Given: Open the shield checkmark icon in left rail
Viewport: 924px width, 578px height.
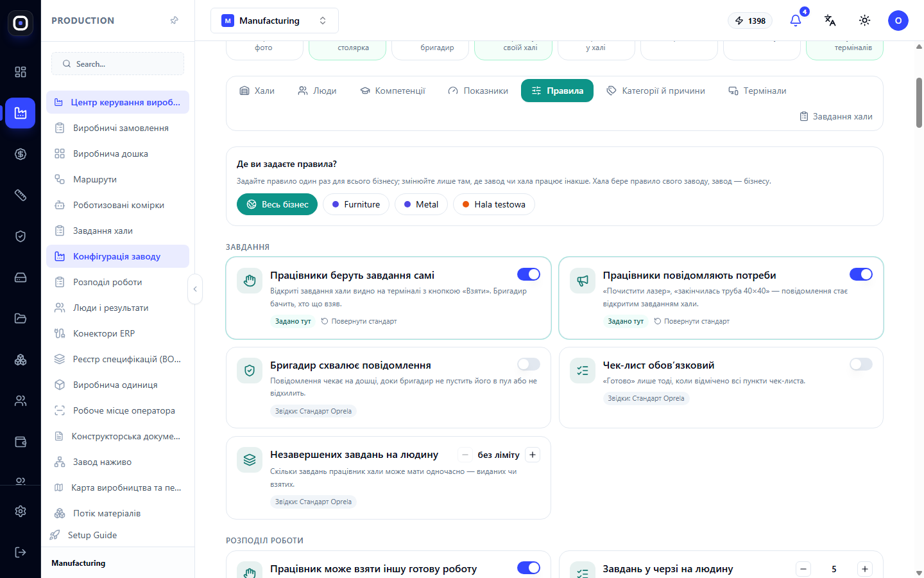Looking at the screenshot, I should tap(21, 236).
